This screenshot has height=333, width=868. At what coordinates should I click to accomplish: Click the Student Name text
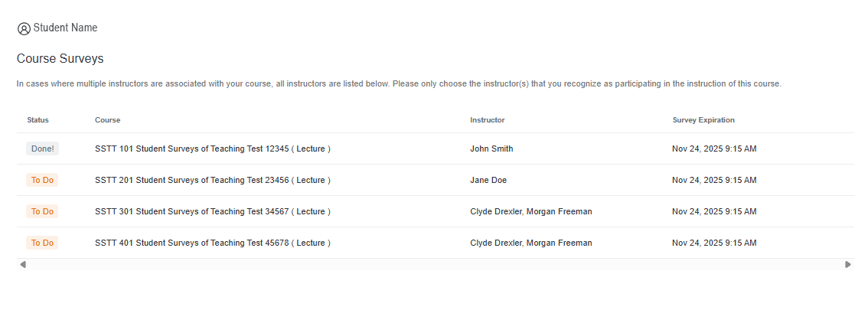point(65,28)
